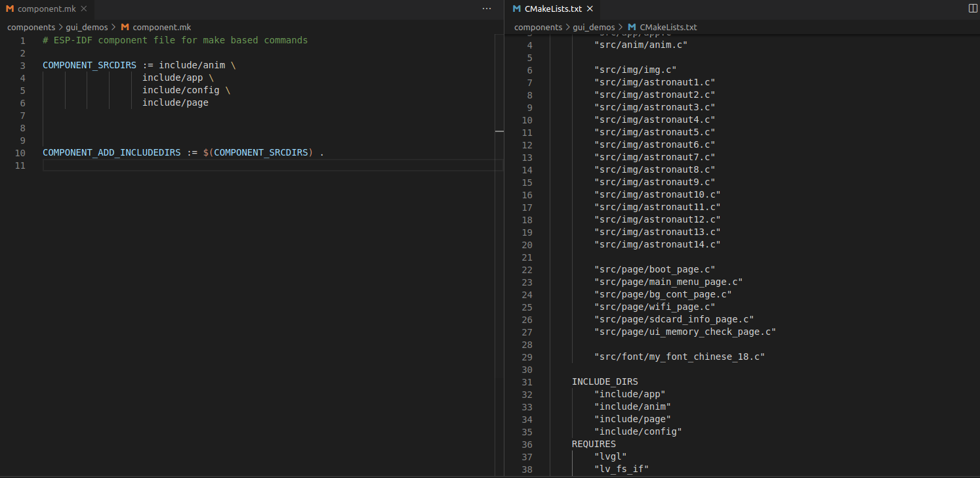Click "include/anim" on line 33

[632, 407]
